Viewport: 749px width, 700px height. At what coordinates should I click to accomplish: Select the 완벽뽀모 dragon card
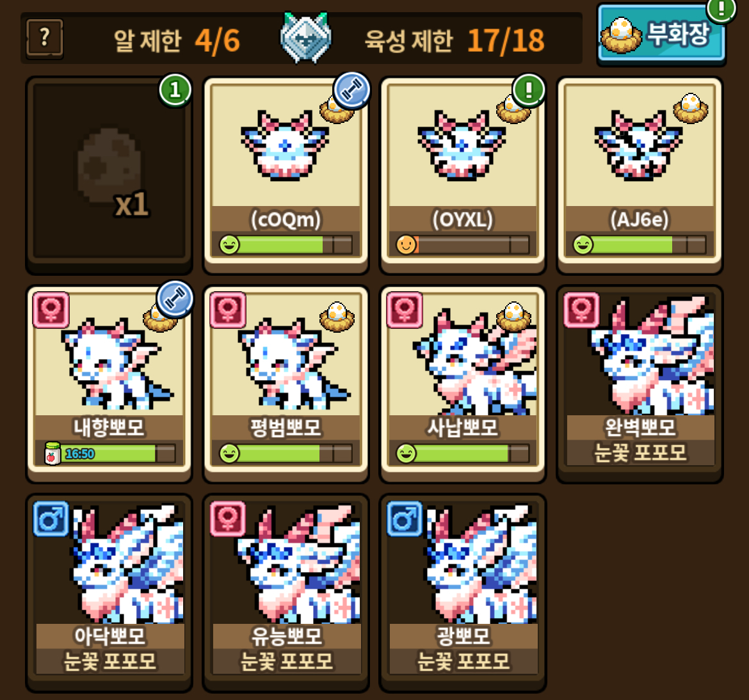click(640, 383)
